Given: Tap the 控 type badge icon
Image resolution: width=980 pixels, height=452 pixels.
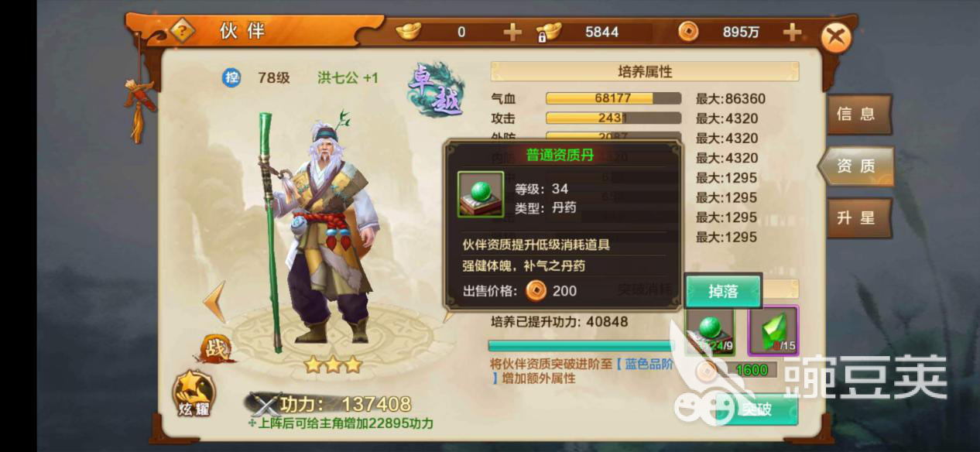Looking at the screenshot, I should 231,77.
